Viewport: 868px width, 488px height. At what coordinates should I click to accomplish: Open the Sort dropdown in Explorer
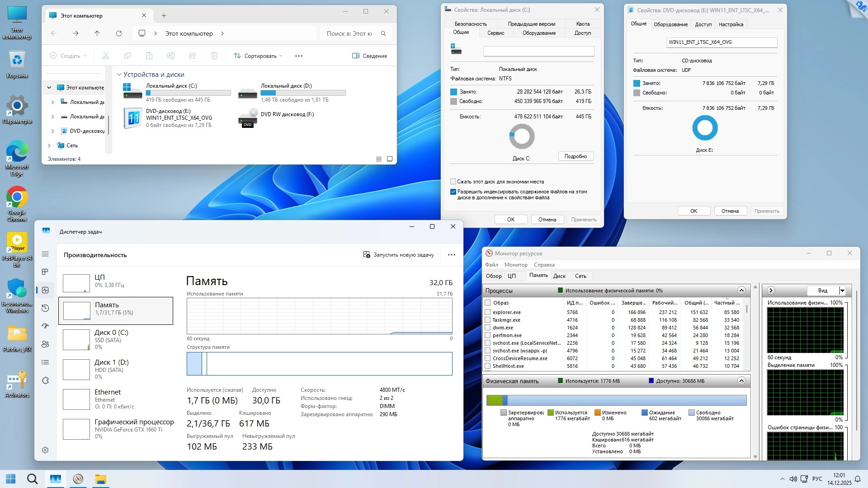pyautogui.click(x=258, y=56)
